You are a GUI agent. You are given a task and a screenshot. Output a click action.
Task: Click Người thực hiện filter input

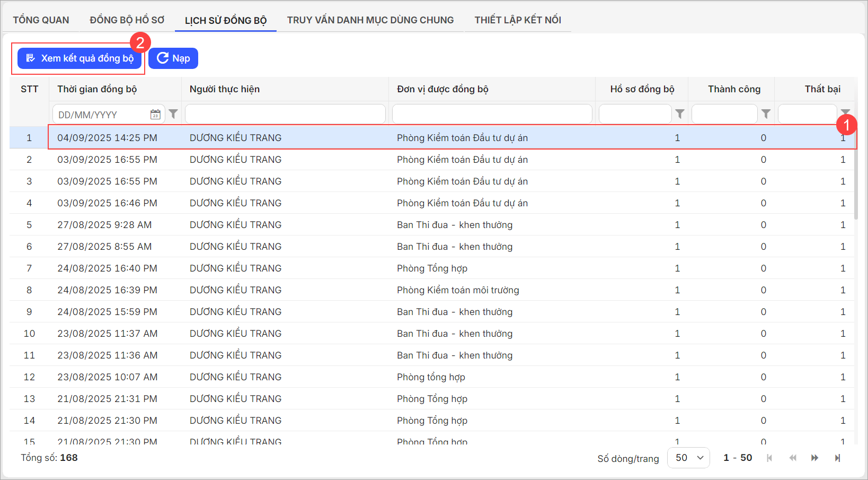285,114
